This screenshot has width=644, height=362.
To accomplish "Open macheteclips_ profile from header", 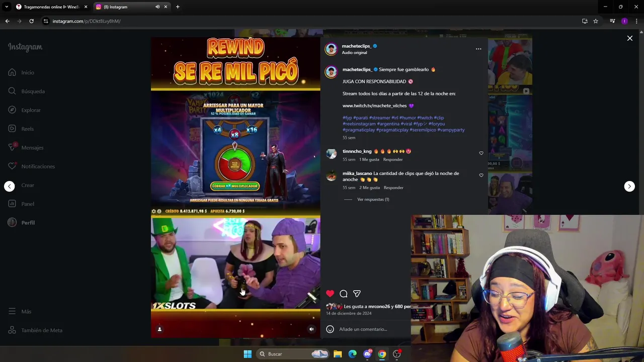I will pyautogui.click(x=356, y=46).
